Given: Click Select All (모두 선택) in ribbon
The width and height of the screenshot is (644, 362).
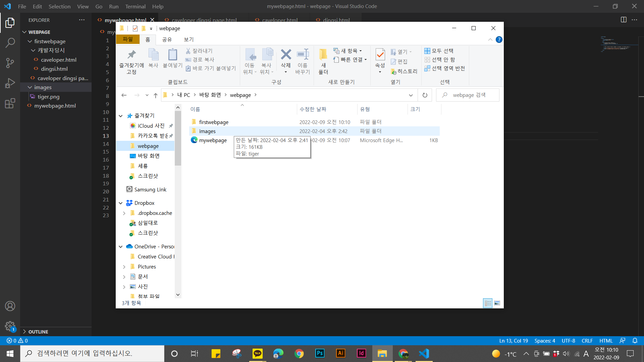Looking at the screenshot, I should click(439, 51).
